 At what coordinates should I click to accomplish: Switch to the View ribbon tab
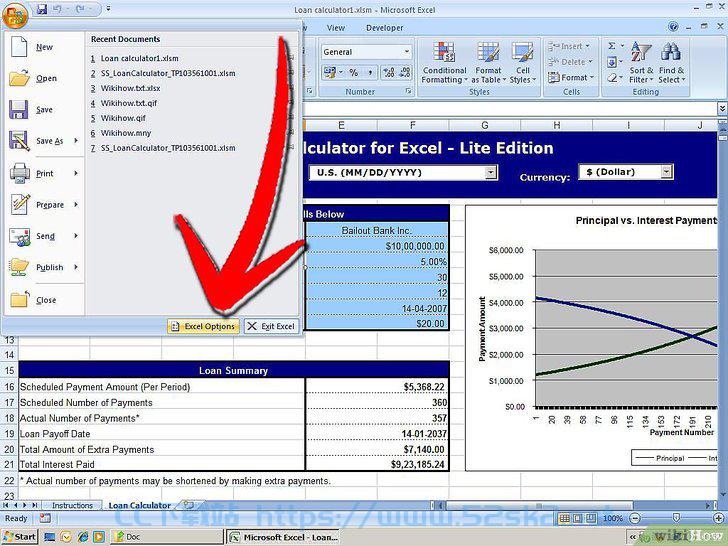point(335,28)
